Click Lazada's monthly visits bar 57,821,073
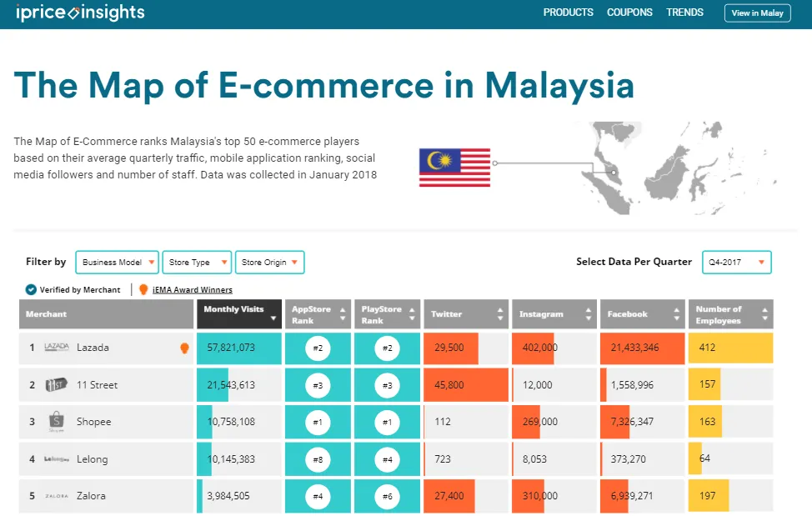Image resolution: width=812 pixels, height=516 pixels. click(x=239, y=348)
